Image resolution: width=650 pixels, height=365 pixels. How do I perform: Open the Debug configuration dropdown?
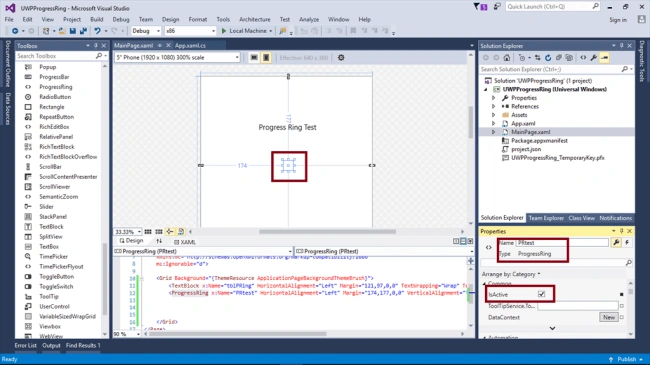[146, 31]
